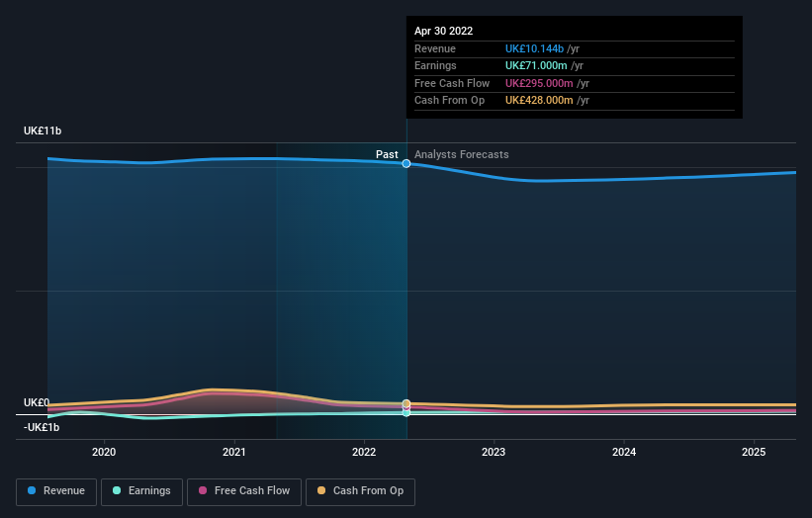Click the orange Cash From Op data point
The width and height of the screenshot is (812, 518).
[406, 403]
